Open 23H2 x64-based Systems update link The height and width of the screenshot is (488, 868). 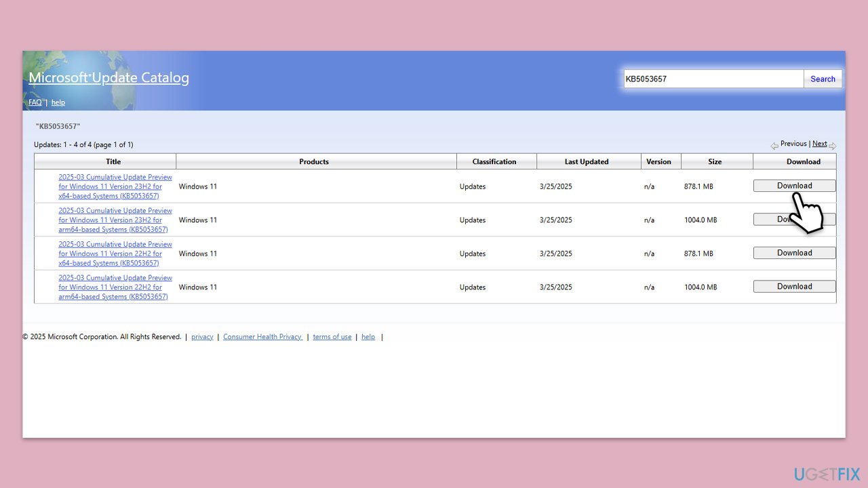click(x=115, y=186)
